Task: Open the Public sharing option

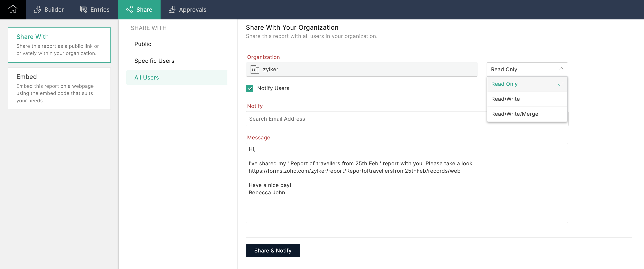Action: point(143,44)
